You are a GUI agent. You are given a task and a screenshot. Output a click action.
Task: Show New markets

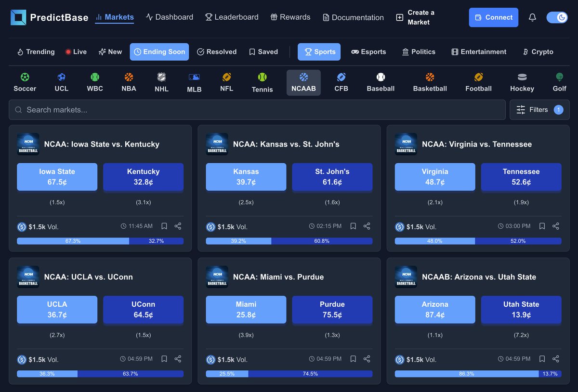click(x=110, y=52)
